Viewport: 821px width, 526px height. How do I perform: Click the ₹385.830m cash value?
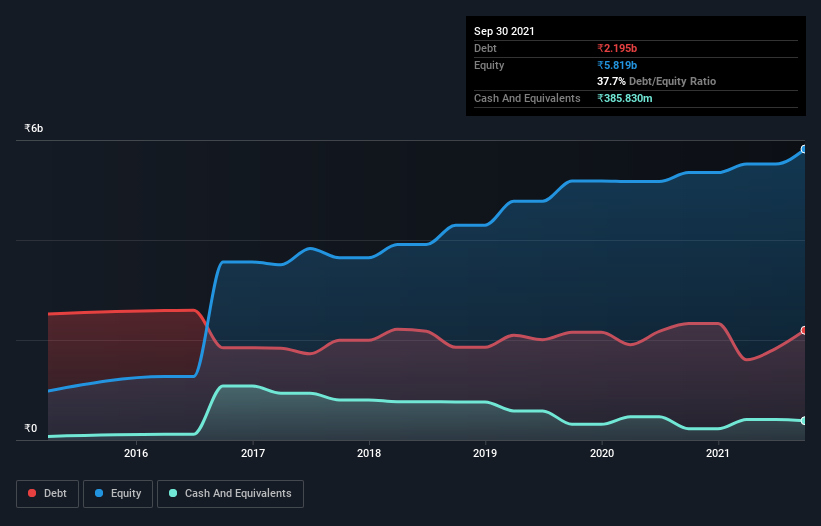pyautogui.click(x=625, y=98)
